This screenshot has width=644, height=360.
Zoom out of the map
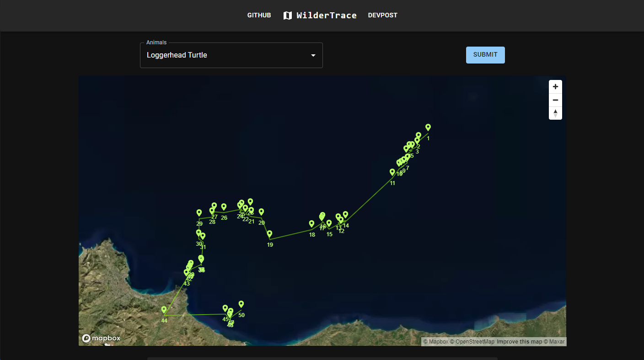pyautogui.click(x=555, y=100)
